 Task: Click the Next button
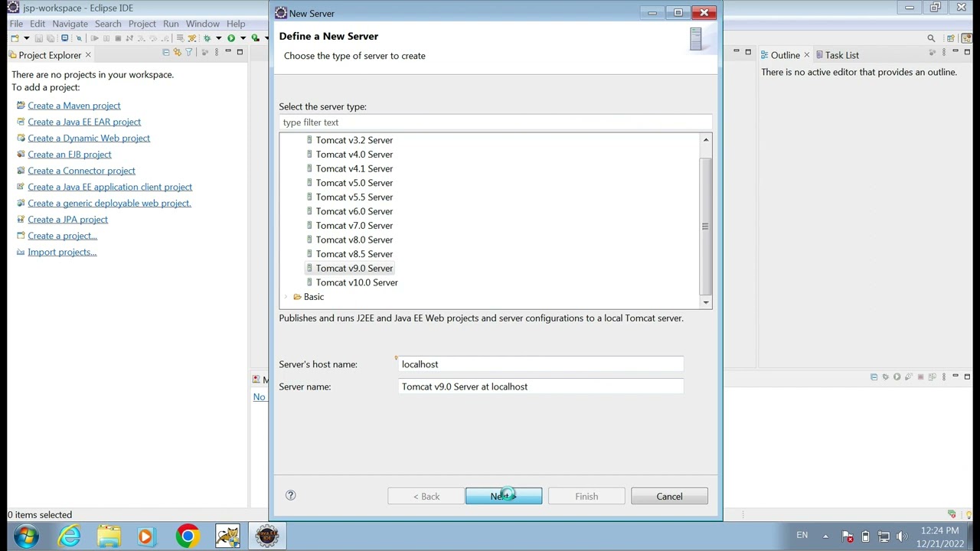pos(504,497)
